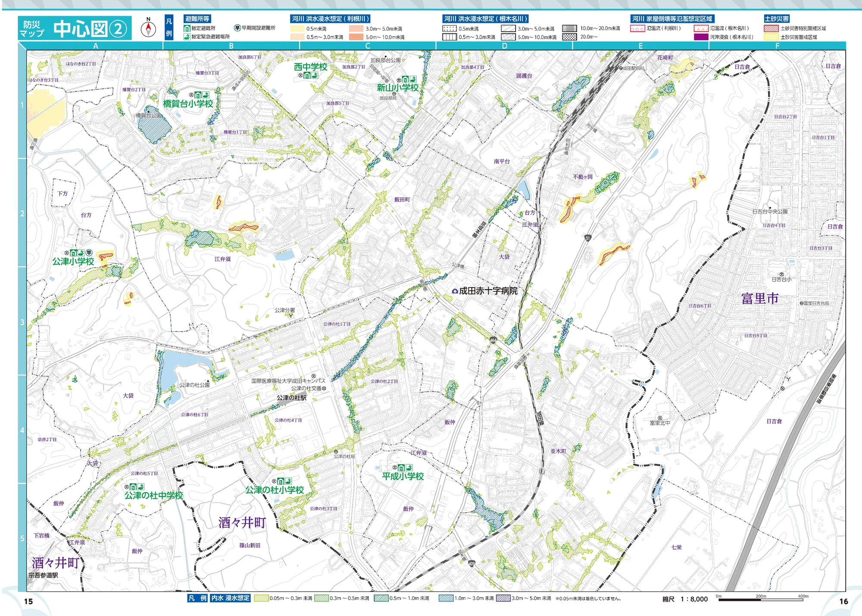Screen dimensions: 862x616
Task: Click the 橋賀台公園 label
Action: tap(149, 116)
